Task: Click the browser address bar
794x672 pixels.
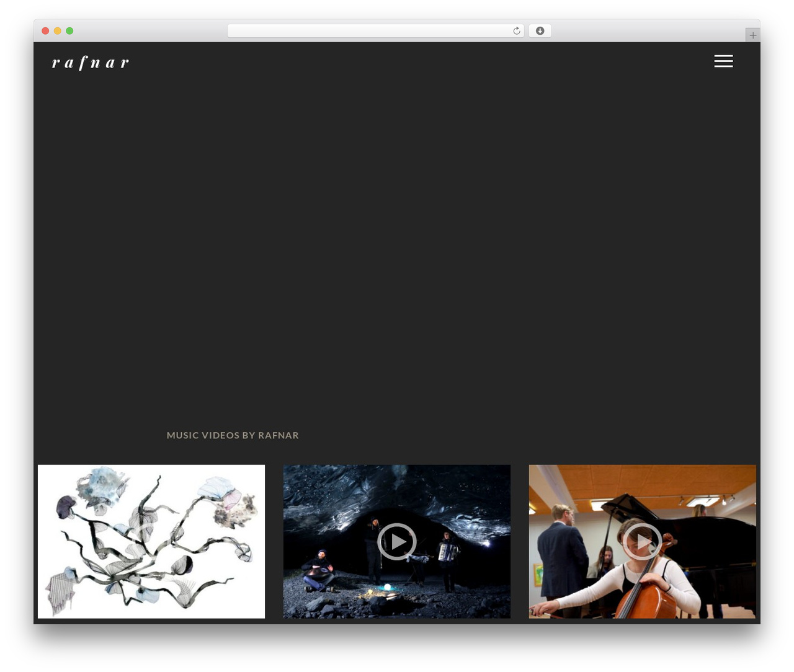Action: (x=376, y=31)
